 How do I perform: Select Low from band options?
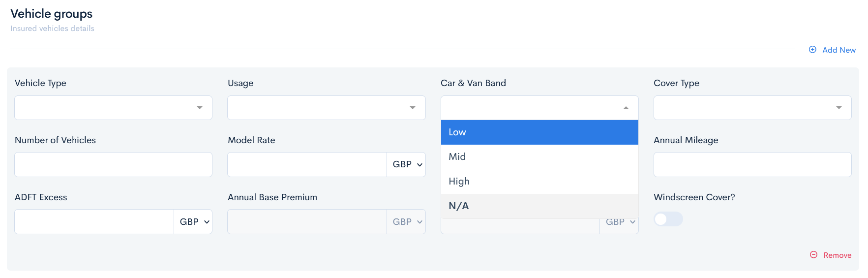click(x=539, y=132)
